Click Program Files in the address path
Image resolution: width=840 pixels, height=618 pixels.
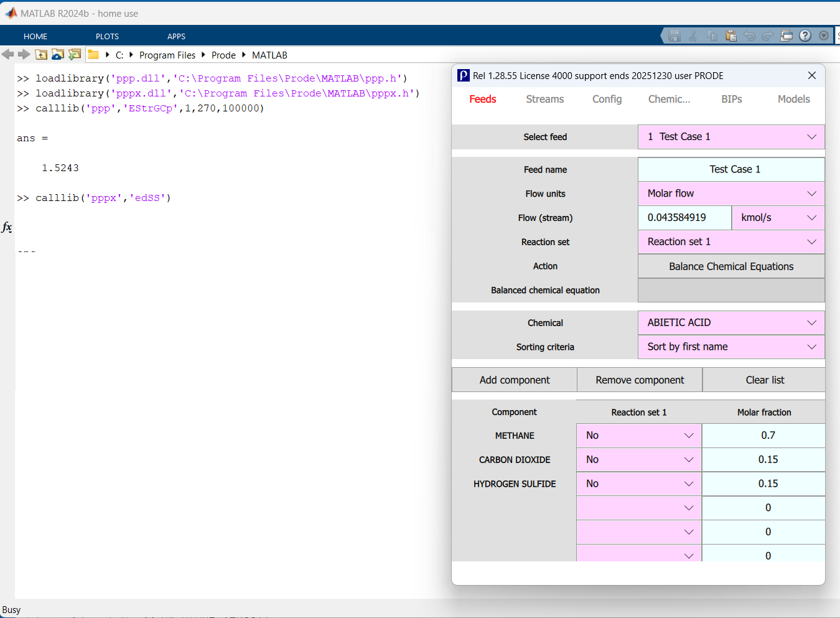pyautogui.click(x=167, y=55)
